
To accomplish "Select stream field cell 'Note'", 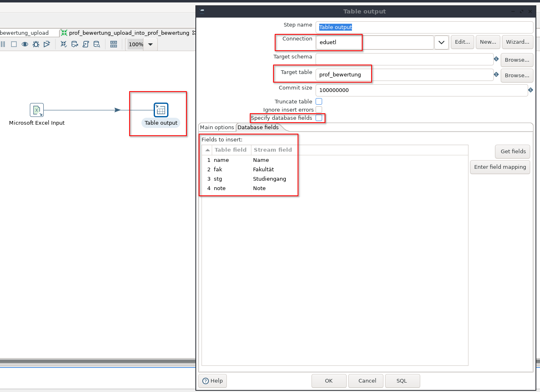I will [274, 188].
